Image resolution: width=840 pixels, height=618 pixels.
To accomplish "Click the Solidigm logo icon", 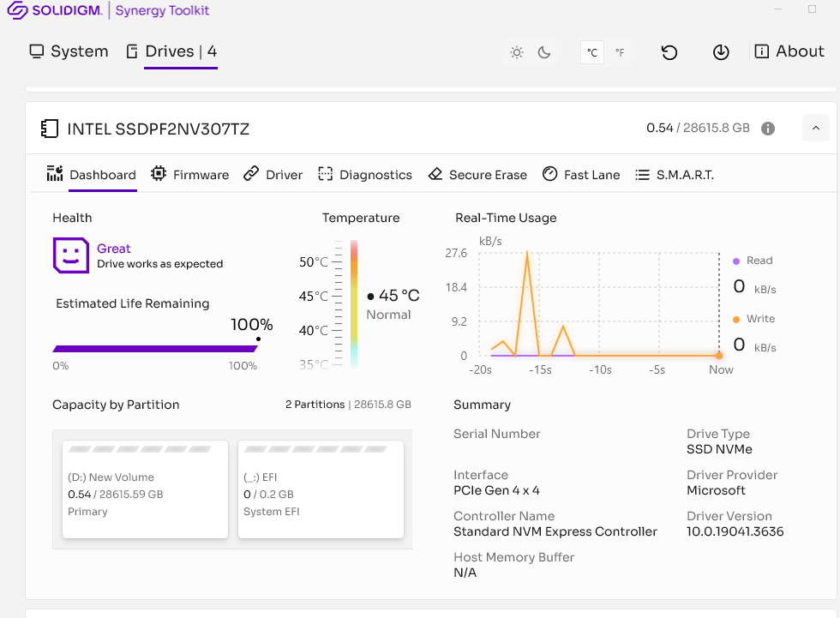I will (17, 10).
